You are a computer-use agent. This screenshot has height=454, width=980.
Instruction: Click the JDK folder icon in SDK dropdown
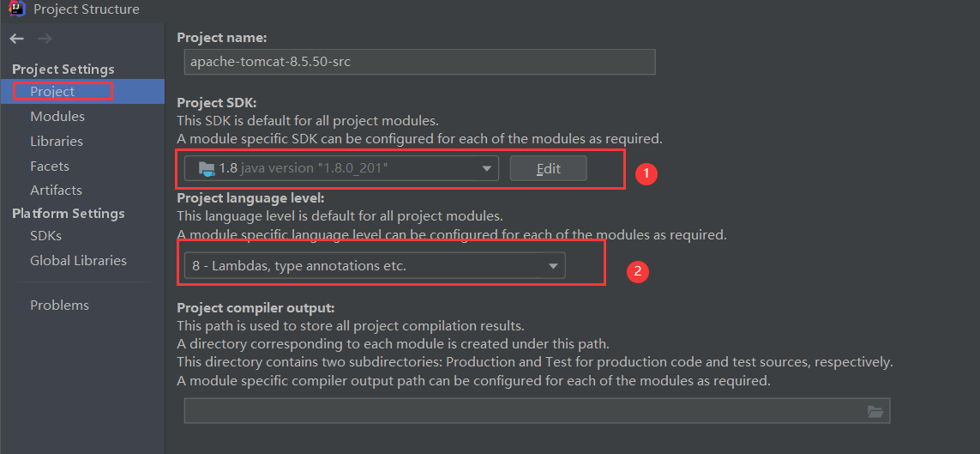pos(206,169)
